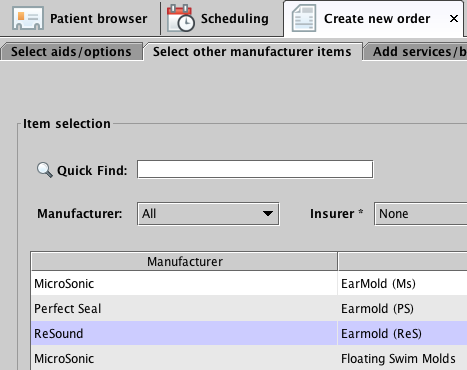Click the Create new order document icon
The width and height of the screenshot is (467, 370).
(304, 18)
